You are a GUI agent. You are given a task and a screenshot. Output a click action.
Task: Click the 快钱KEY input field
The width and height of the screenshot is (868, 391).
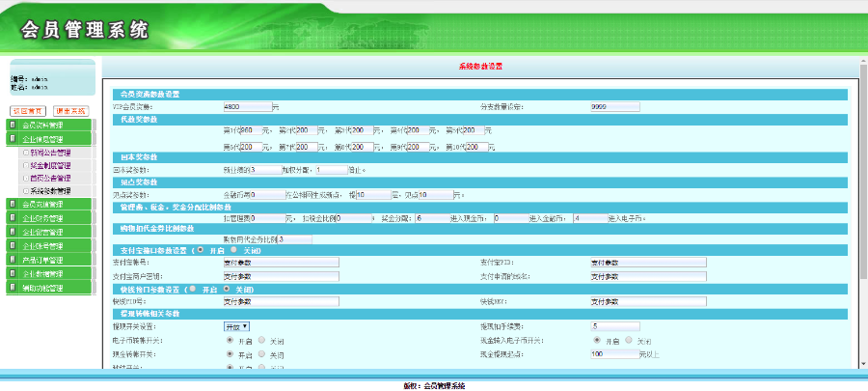coord(648,301)
